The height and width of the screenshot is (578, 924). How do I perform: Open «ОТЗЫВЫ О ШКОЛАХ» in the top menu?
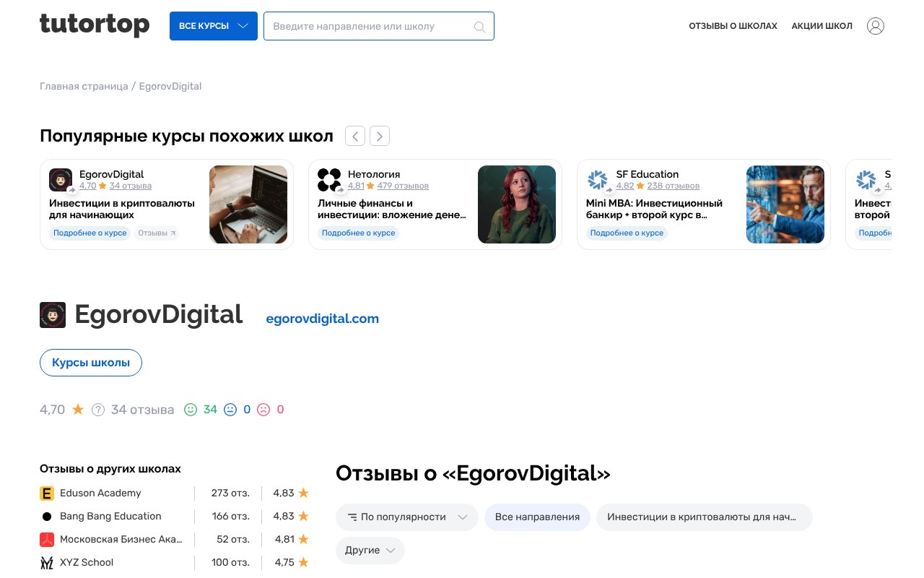pos(733,26)
